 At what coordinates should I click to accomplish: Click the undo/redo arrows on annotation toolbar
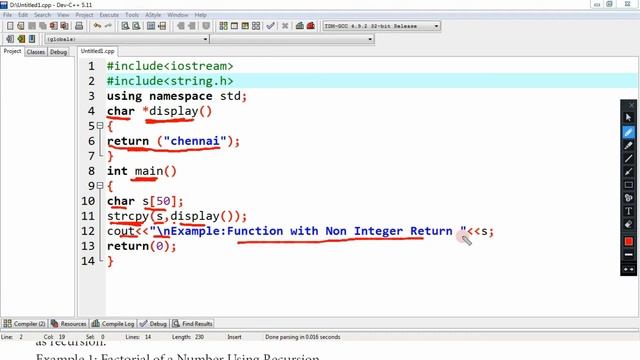pos(629,269)
